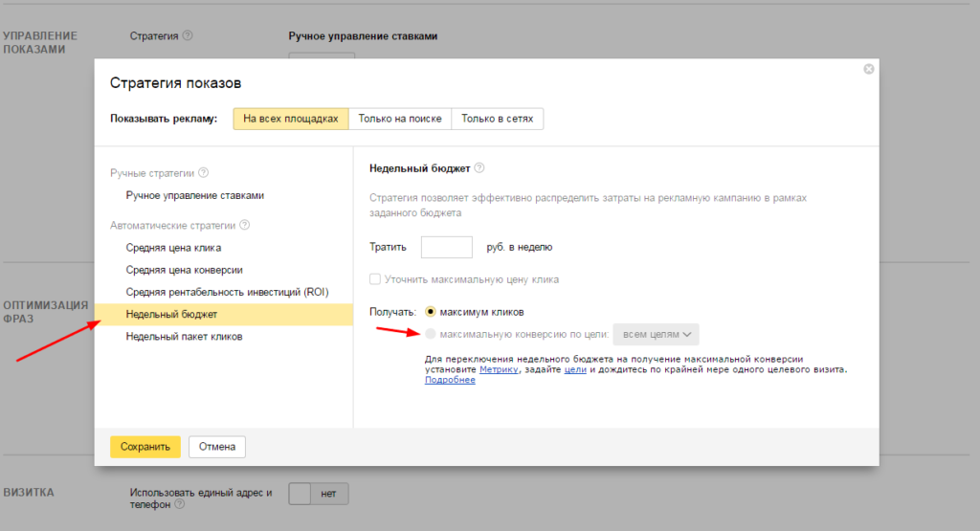
Task: Choose Только на поиске tab
Action: click(x=400, y=119)
